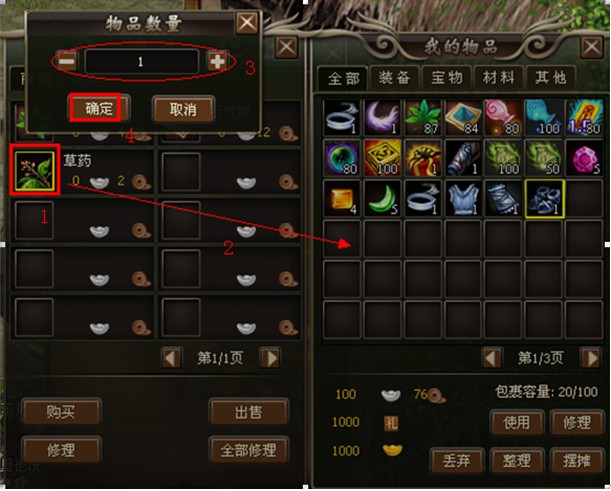Increase item quantity with plus button
The height and width of the screenshot is (491, 611).
point(217,61)
